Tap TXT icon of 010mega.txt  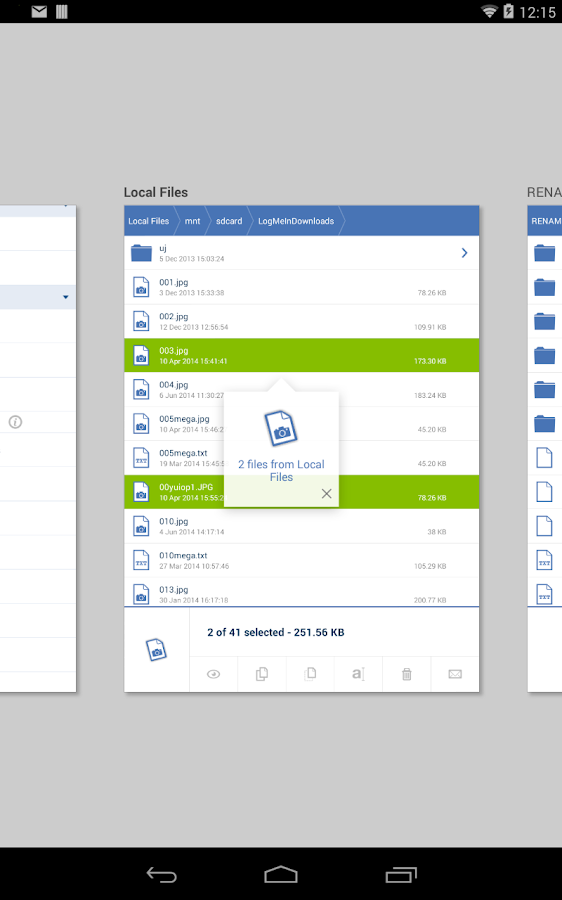[x=141, y=560]
